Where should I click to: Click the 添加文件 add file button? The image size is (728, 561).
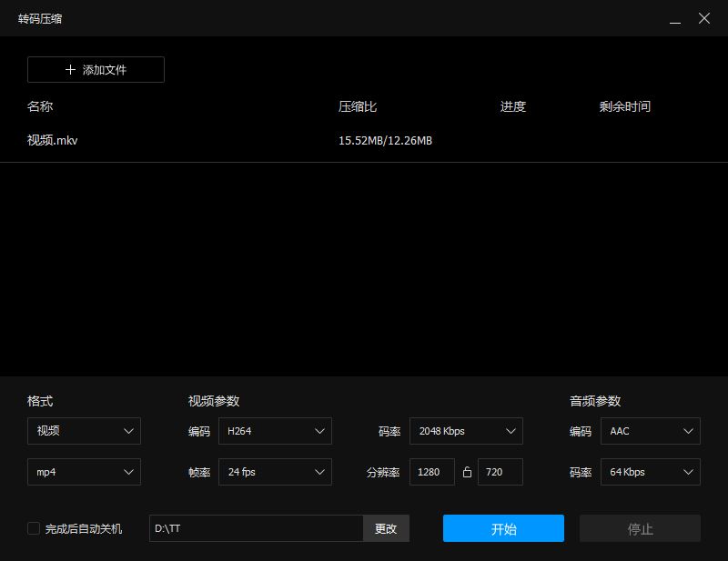[95, 69]
